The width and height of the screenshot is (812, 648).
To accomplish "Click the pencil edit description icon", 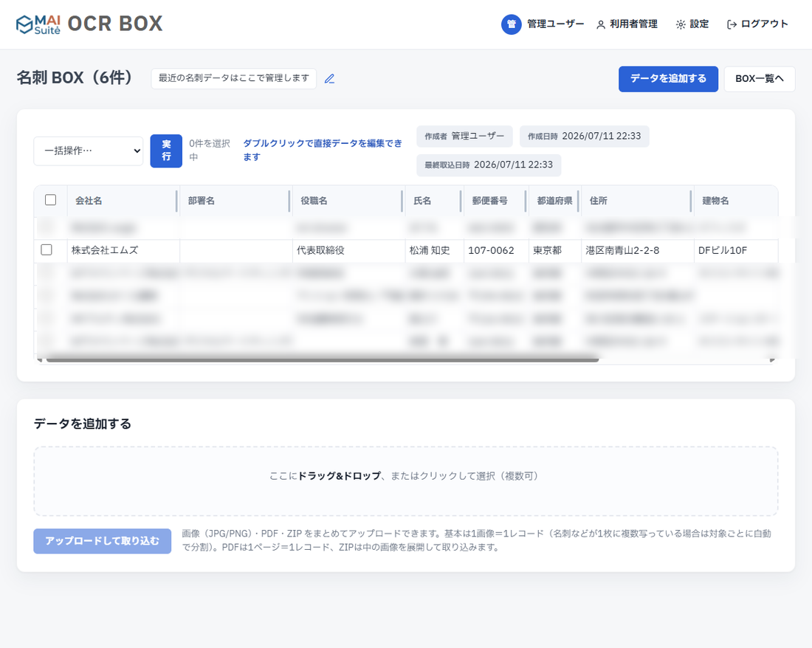I will [329, 79].
